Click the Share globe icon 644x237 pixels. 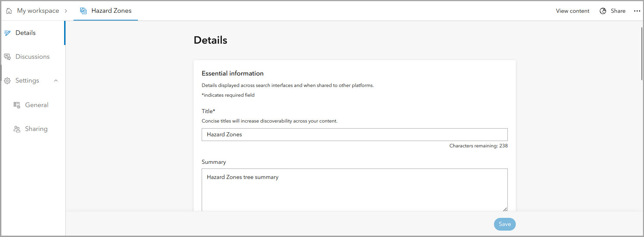[603, 11]
